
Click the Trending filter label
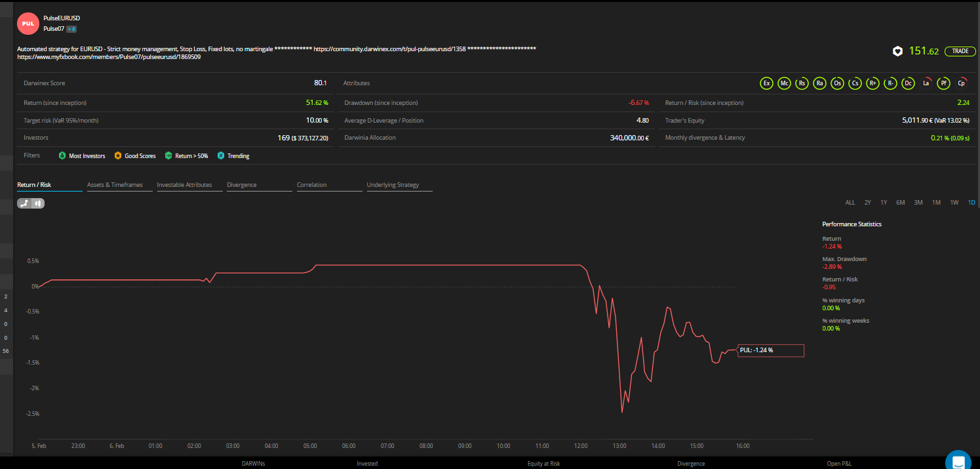(239, 156)
